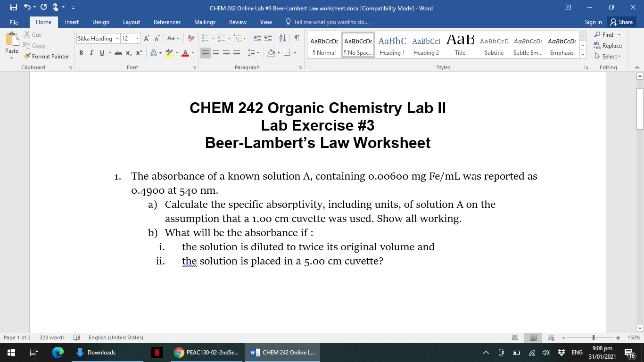Viewport: 644px width, 362px height.
Task: Open the Review ribbon tab
Action: coord(238,22)
